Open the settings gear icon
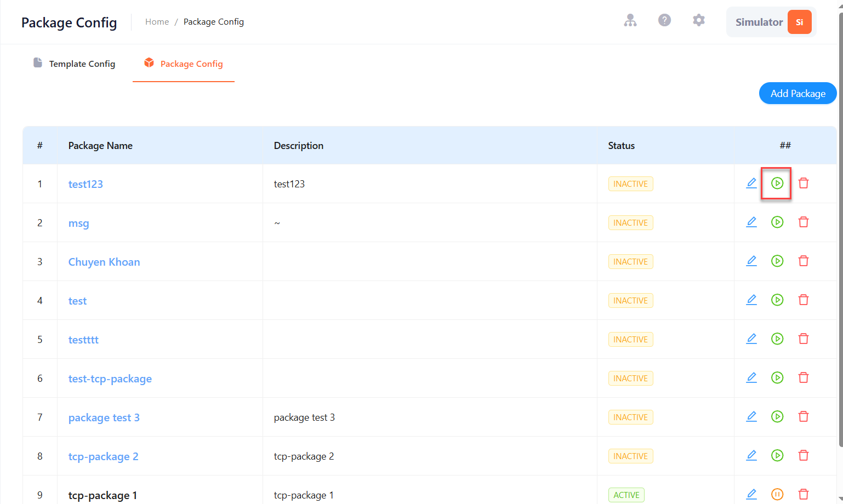Image resolution: width=843 pixels, height=504 pixels. [x=698, y=20]
